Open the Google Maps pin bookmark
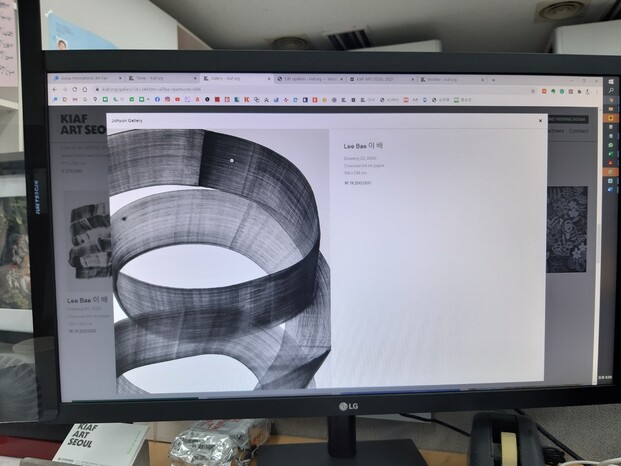 (95, 99)
